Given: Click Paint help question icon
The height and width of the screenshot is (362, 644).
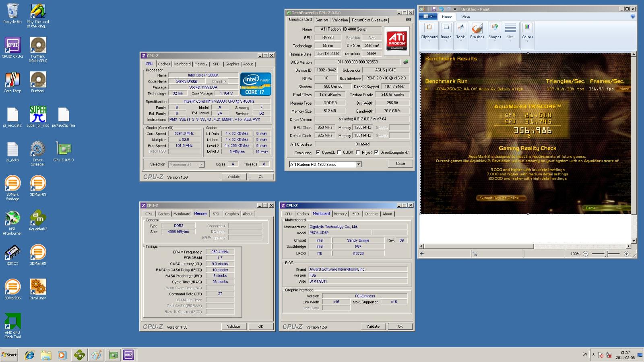Looking at the screenshot, I should (x=633, y=17).
